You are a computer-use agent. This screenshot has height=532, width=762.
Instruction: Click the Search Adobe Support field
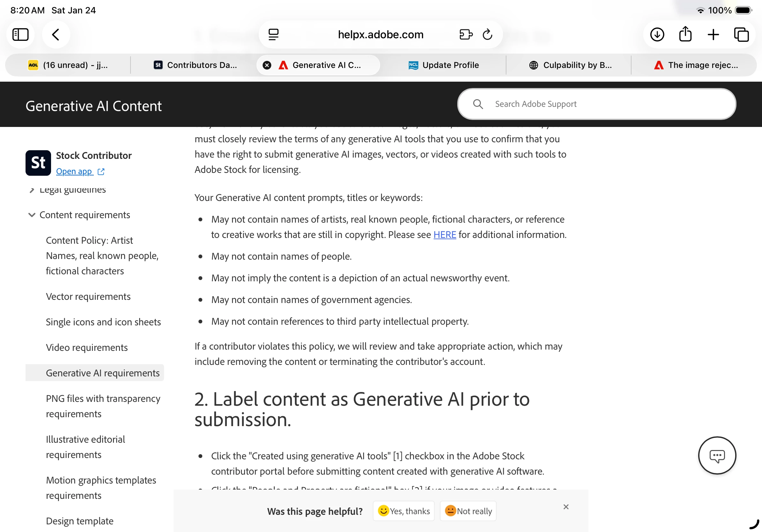[x=596, y=104]
